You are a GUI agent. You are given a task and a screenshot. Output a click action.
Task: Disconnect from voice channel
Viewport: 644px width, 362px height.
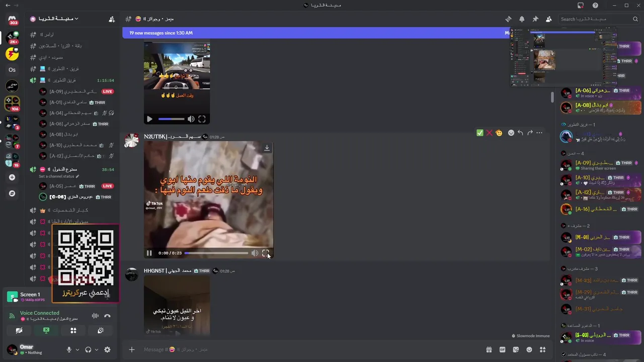(x=107, y=316)
